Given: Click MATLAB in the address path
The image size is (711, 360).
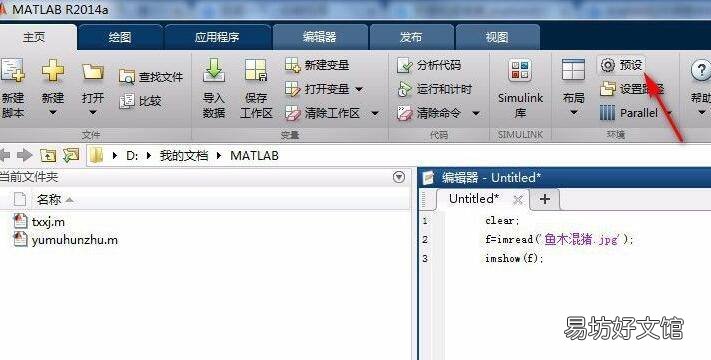Looking at the screenshot, I should (x=254, y=156).
